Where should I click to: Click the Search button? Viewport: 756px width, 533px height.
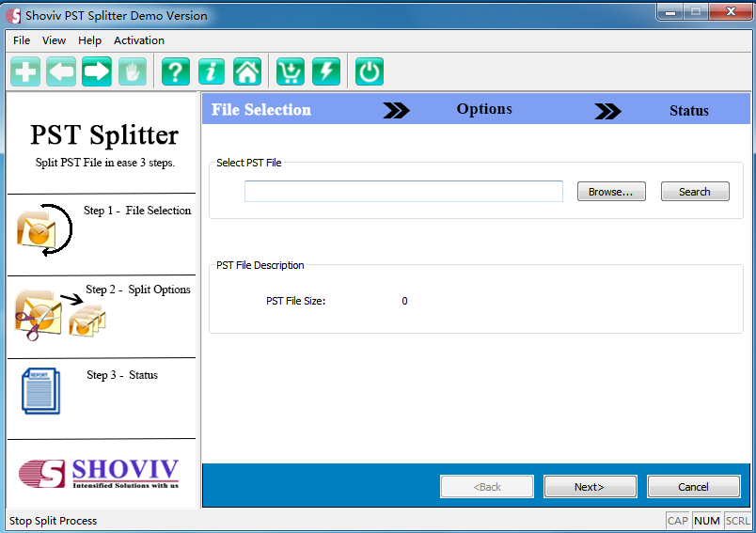pyautogui.click(x=695, y=192)
